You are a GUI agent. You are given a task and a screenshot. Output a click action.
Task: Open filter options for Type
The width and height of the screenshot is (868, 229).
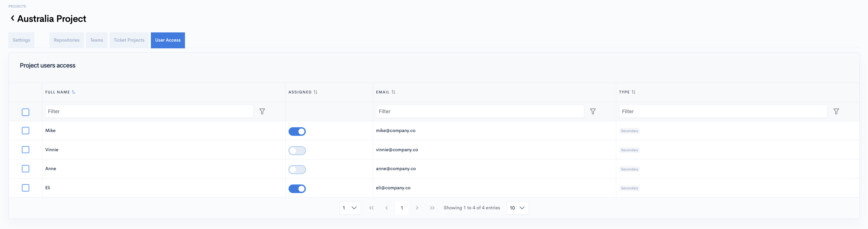coord(836,111)
